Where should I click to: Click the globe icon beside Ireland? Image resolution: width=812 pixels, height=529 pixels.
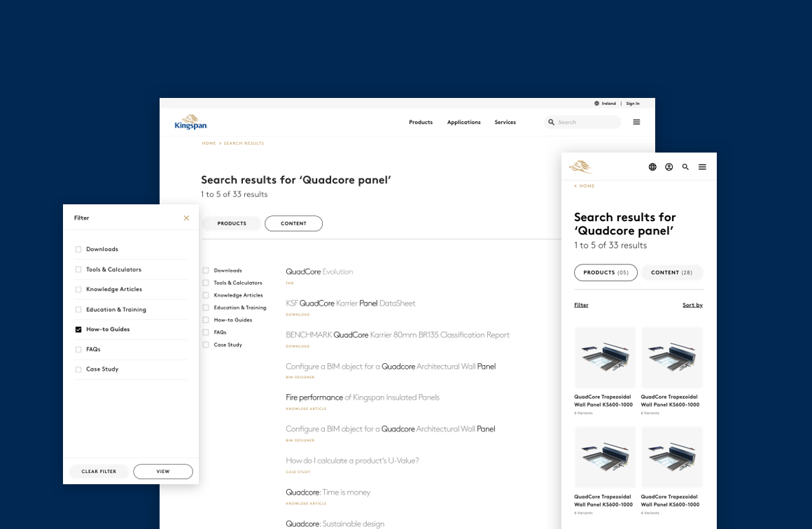(x=596, y=104)
